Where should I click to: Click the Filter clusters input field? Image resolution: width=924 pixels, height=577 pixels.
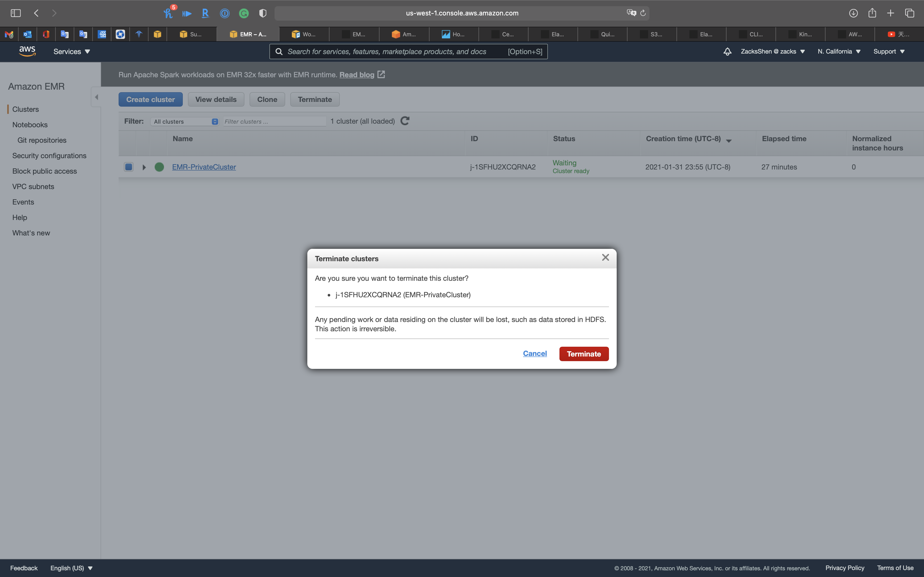pos(274,121)
